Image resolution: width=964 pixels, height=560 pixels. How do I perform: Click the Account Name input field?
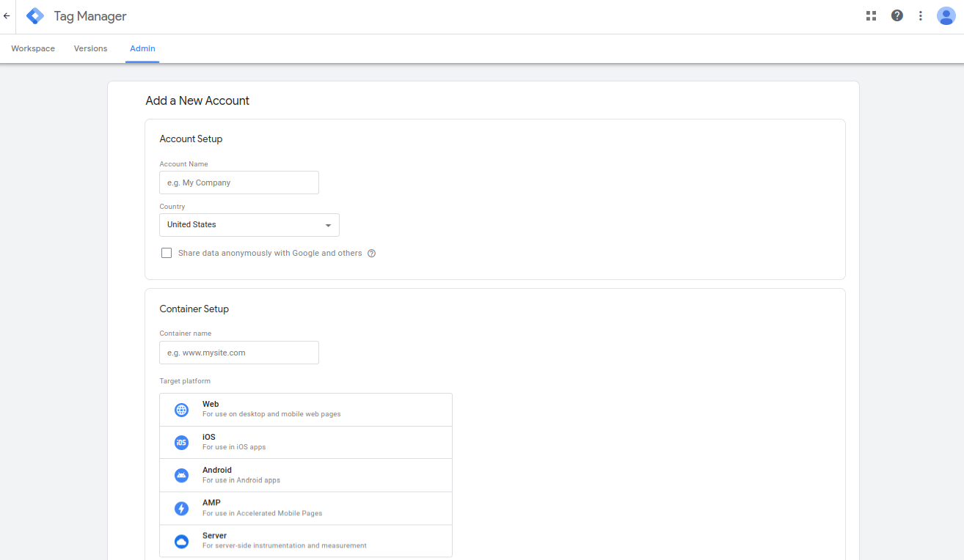(x=238, y=182)
